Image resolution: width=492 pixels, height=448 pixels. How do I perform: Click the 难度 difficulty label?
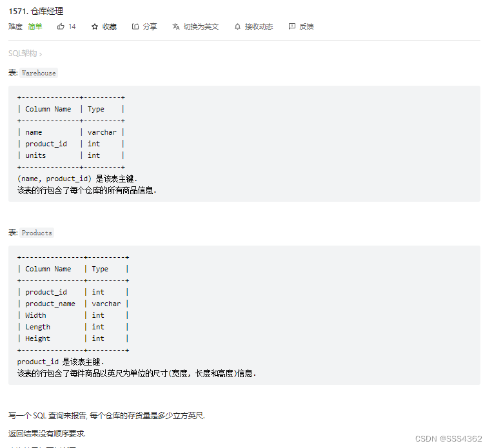(x=15, y=26)
